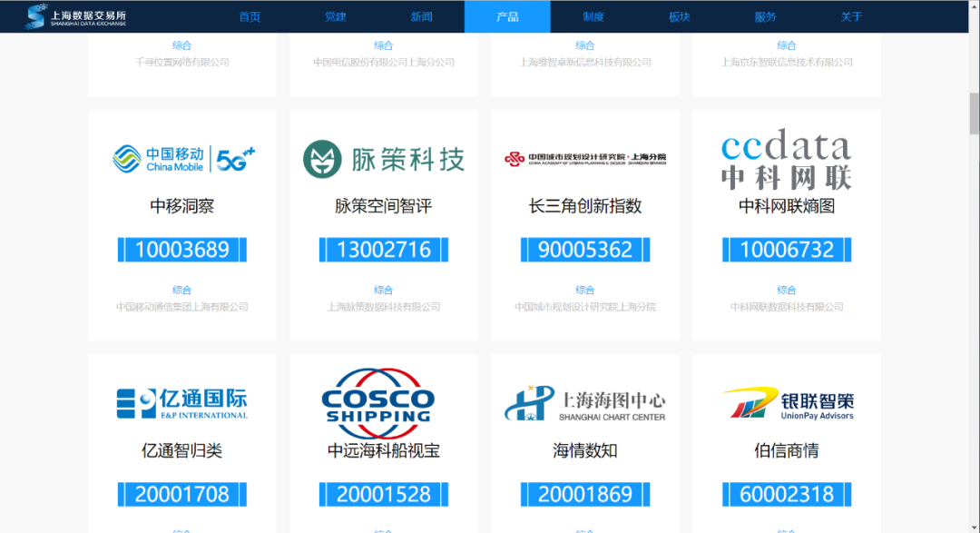Click 综合 tag above 上海维智卓新信息科技有限公司
This screenshot has width=980, height=533.
[x=585, y=45]
